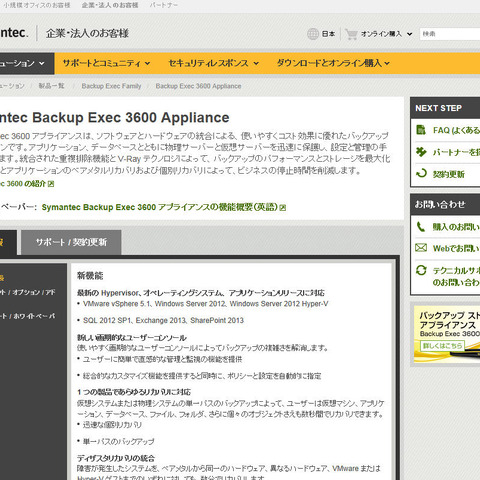Click the search input field
This screenshot has height=480, width=480.
point(450,34)
